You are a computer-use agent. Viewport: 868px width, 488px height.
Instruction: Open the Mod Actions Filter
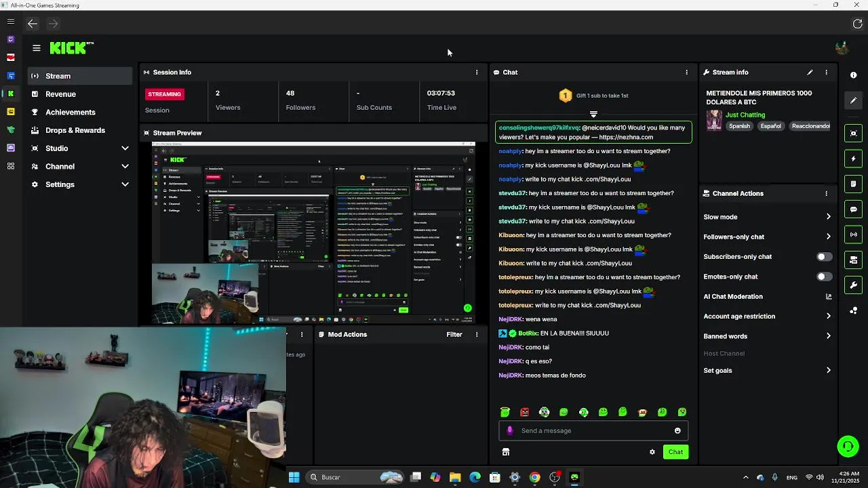(x=454, y=334)
